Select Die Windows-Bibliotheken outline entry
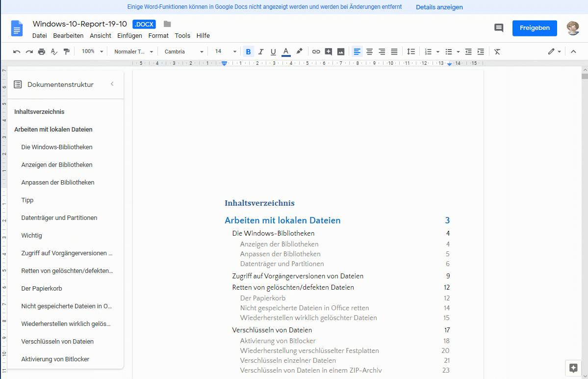Screen dimensions: 588x379 [x=56, y=147]
